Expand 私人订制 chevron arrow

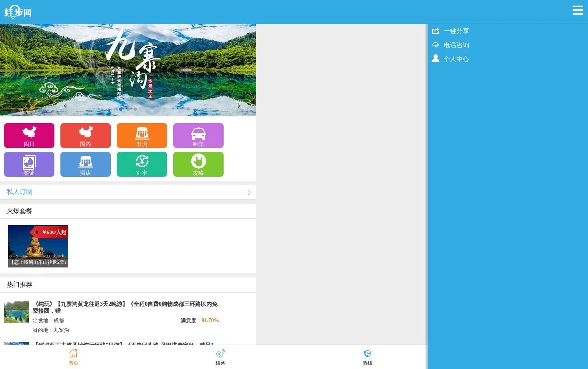249,192
